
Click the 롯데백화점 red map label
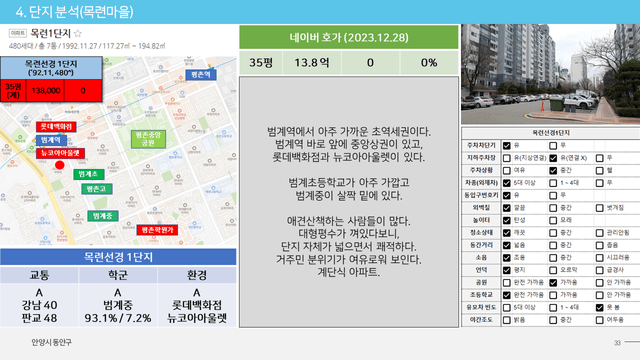56,127
